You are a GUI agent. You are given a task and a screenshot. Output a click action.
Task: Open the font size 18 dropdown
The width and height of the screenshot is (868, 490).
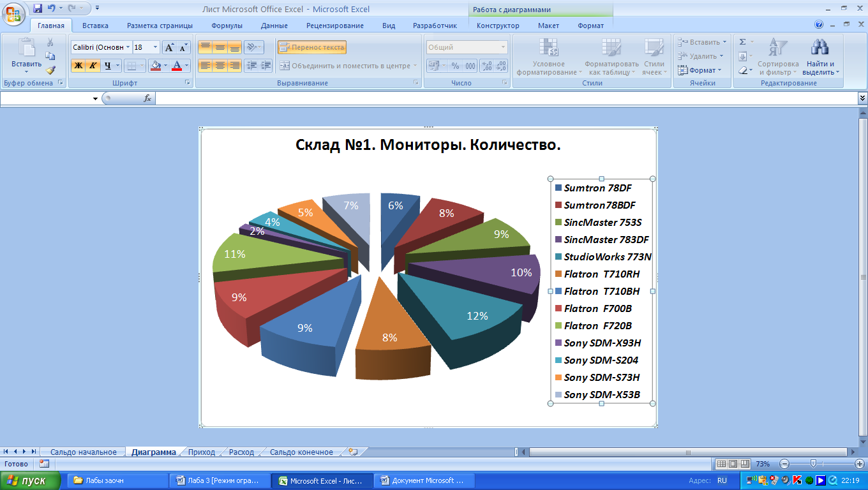point(156,47)
